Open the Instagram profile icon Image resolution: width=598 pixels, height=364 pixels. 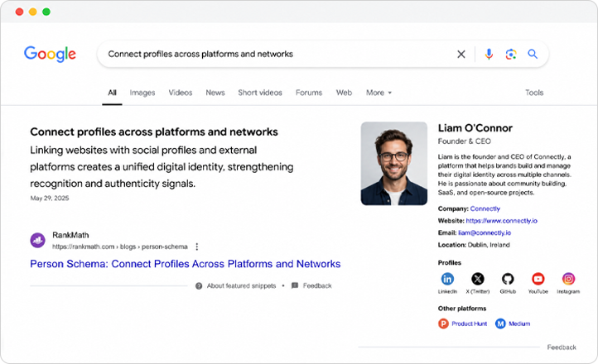point(568,279)
